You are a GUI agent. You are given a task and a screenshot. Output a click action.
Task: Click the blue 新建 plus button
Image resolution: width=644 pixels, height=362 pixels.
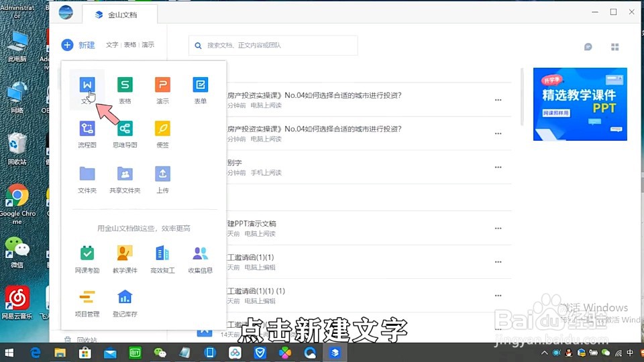(x=67, y=45)
